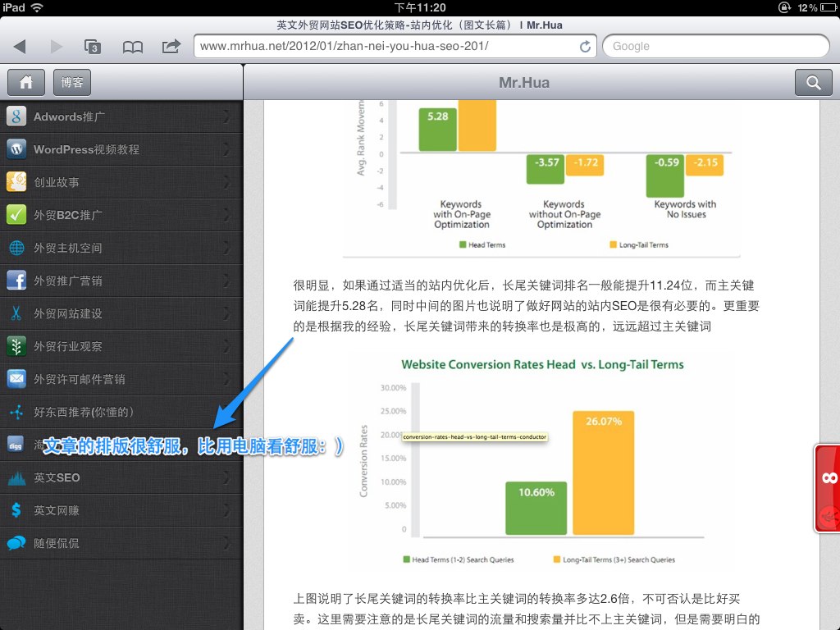Click the mail icon for 外贸许可邮件营销
This screenshot has height=630, width=840.
16,379
